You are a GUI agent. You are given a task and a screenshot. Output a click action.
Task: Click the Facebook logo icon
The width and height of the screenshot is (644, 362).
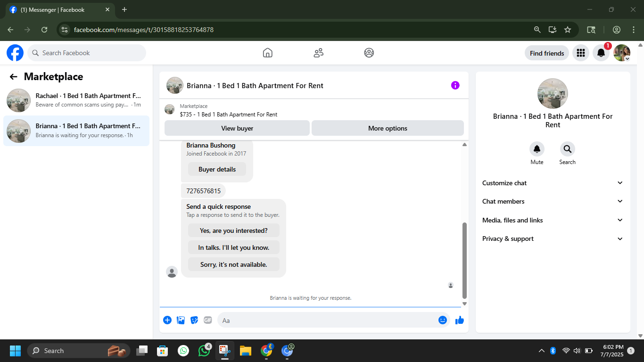pyautogui.click(x=15, y=53)
